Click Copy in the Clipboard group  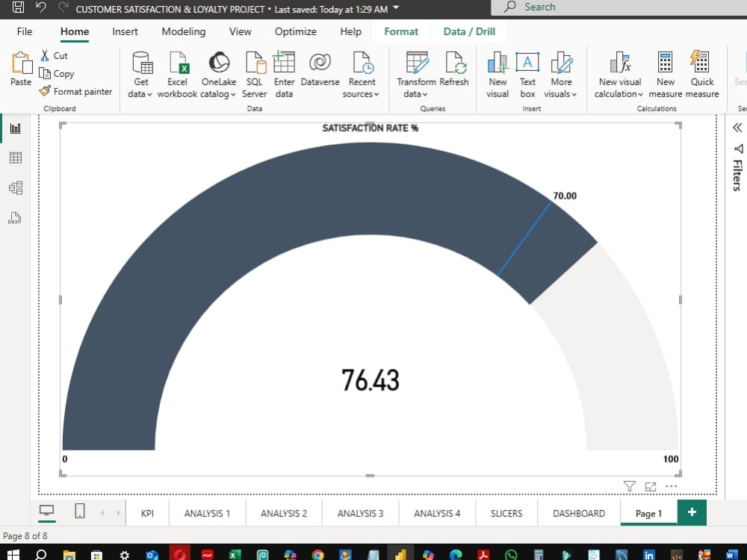tap(57, 74)
